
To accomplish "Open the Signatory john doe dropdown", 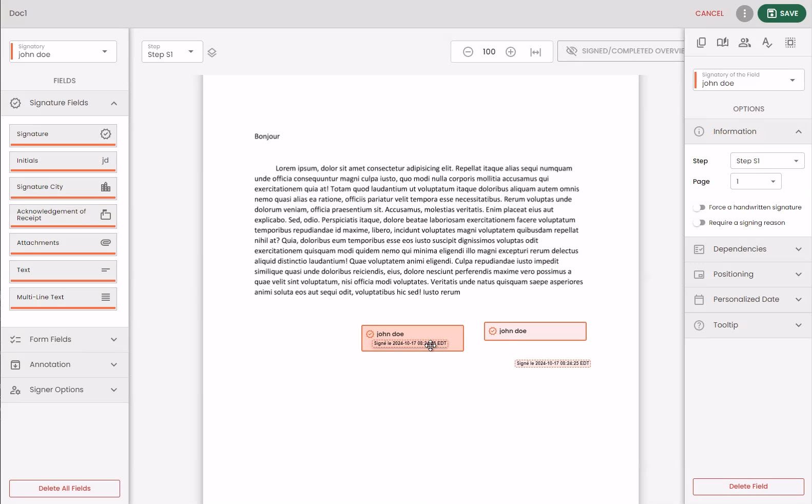I will 63,51.
